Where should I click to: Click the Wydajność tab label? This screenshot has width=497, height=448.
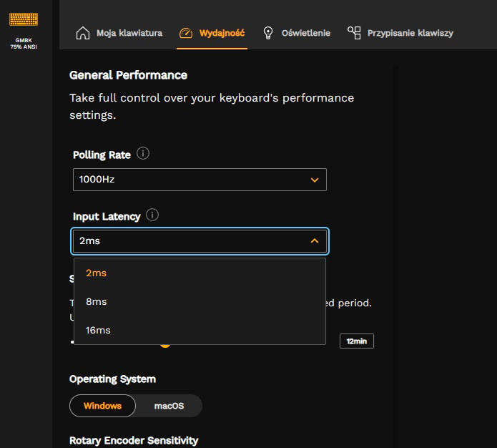[222, 33]
